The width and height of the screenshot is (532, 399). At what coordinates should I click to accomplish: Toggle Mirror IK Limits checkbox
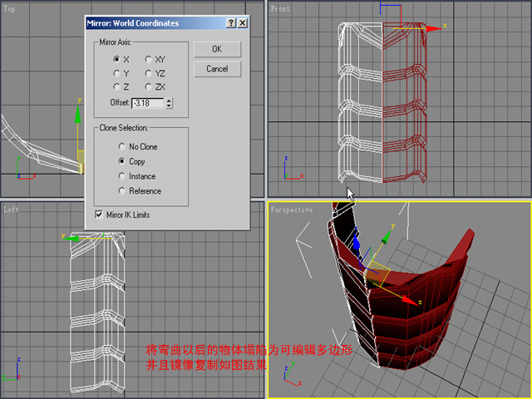[99, 214]
